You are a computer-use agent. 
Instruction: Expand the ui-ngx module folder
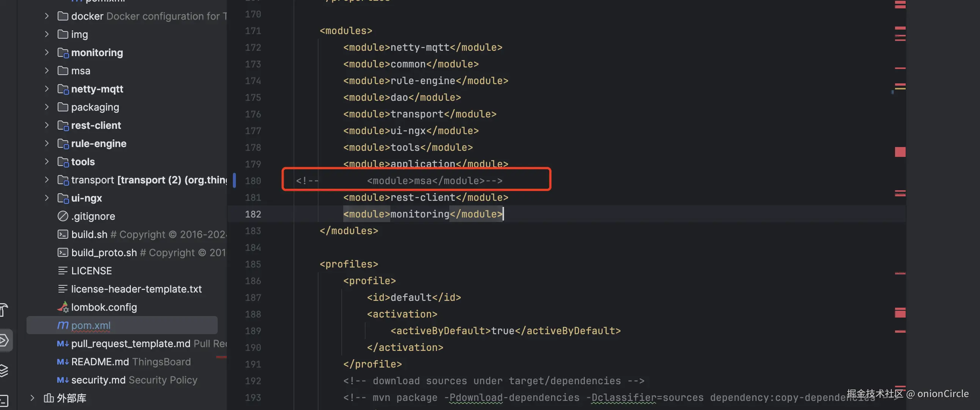46,198
